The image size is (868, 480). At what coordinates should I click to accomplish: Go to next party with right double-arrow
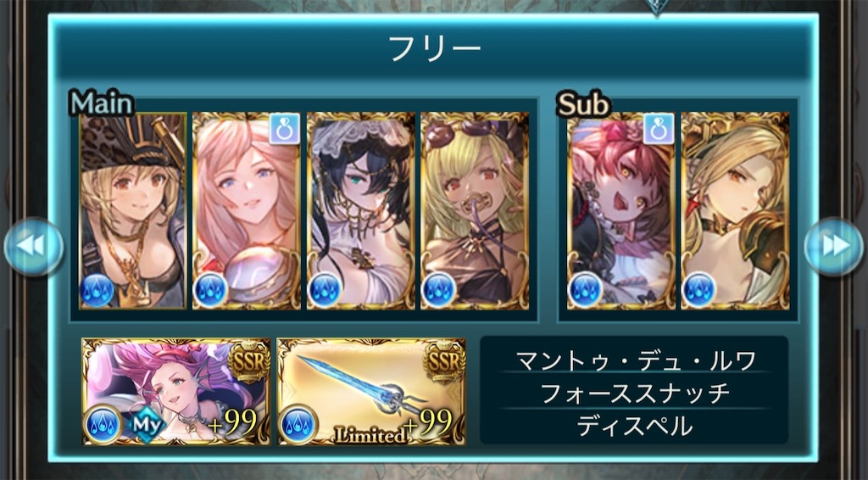(834, 246)
